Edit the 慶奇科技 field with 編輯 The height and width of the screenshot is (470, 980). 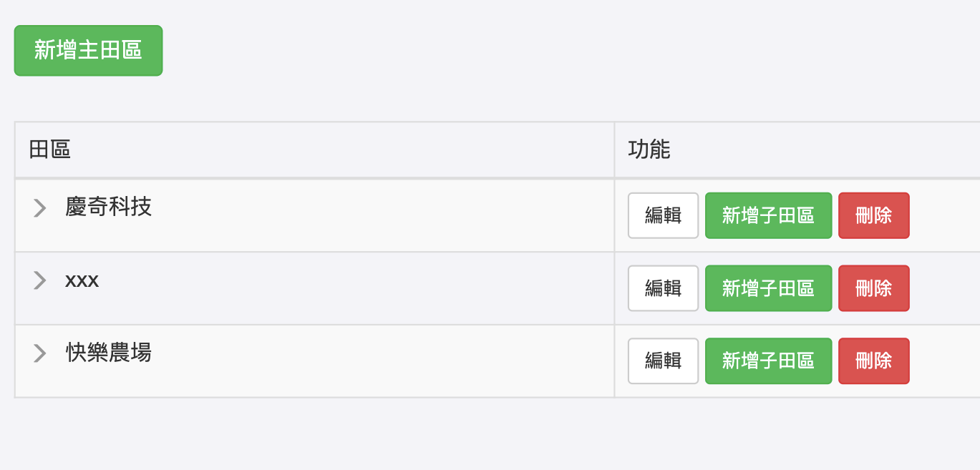[x=663, y=215]
